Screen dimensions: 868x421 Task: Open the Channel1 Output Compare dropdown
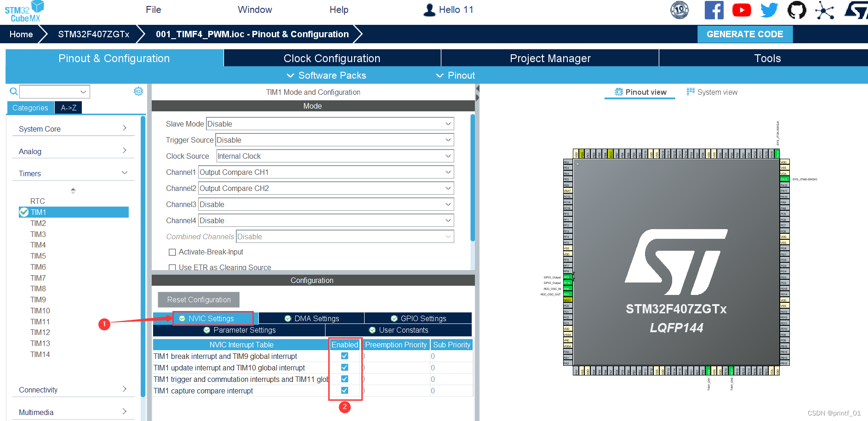coord(326,172)
